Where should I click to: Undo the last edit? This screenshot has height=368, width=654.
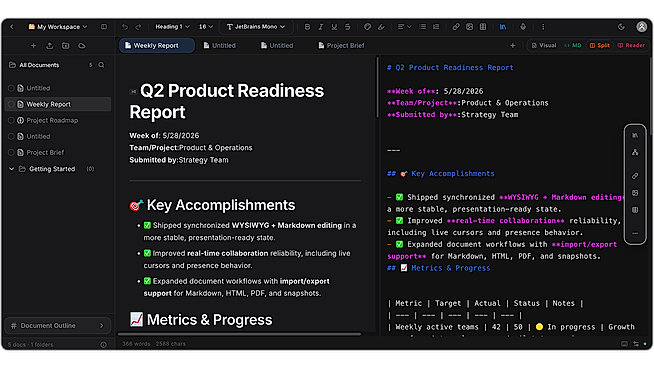[x=125, y=27]
